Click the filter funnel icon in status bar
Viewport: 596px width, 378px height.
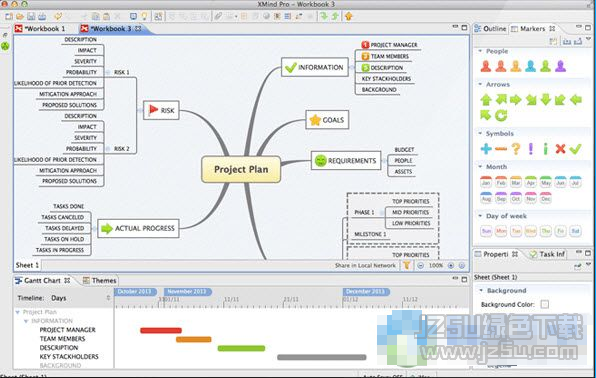pyautogui.click(x=407, y=265)
